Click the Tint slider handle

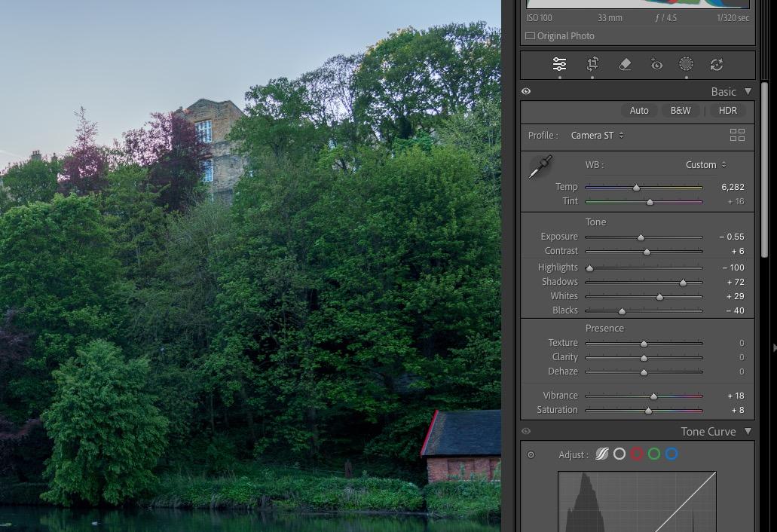pos(650,202)
